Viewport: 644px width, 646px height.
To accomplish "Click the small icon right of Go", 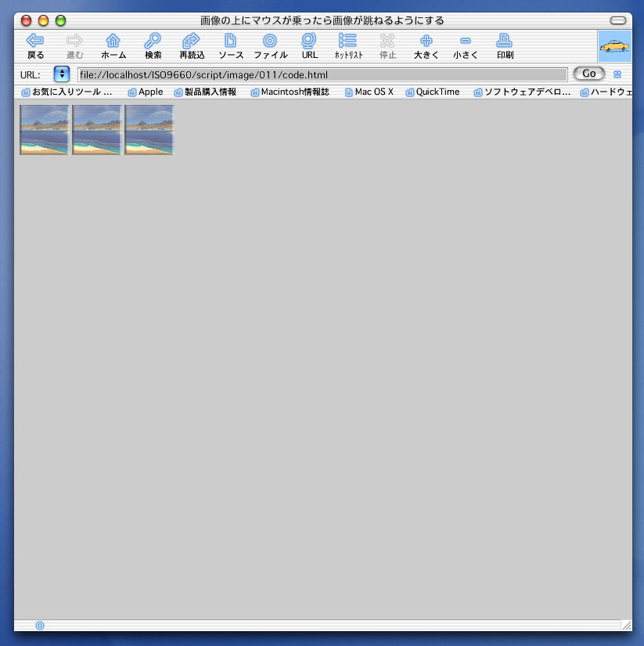I will (x=617, y=74).
